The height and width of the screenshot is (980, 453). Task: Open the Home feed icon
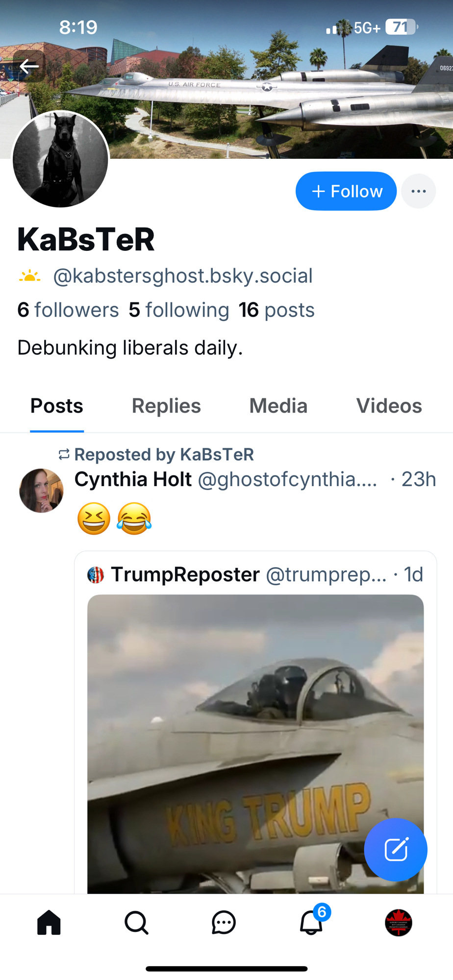[x=49, y=923]
